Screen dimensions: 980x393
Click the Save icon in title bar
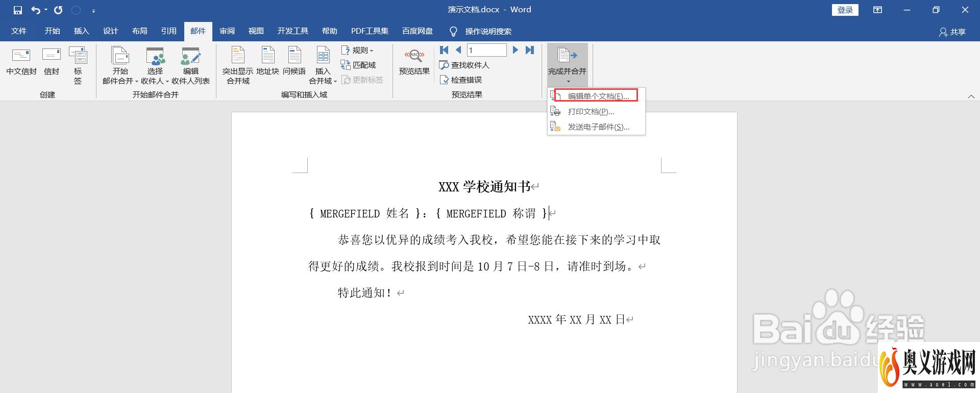[x=18, y=10]
